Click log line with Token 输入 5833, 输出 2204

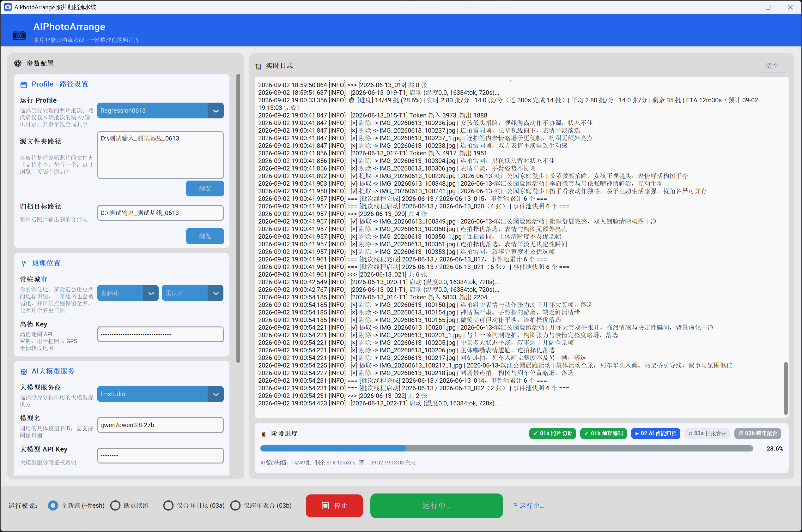(x=373, y=297)
